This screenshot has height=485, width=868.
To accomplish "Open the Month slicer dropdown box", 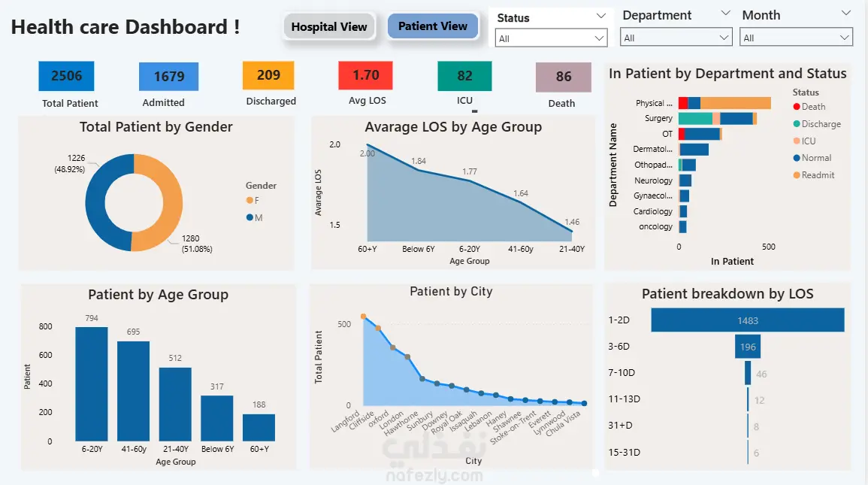I will click(x=796, y=38).
